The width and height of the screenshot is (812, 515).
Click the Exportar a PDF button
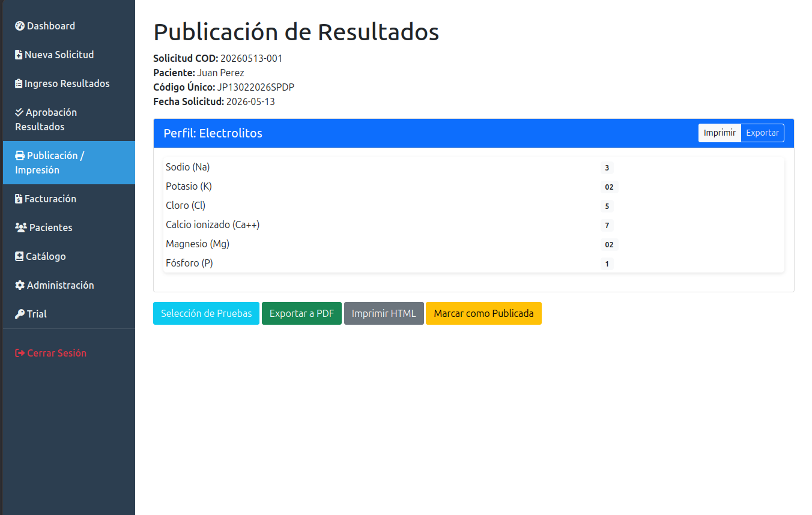(x=301, y=313)
